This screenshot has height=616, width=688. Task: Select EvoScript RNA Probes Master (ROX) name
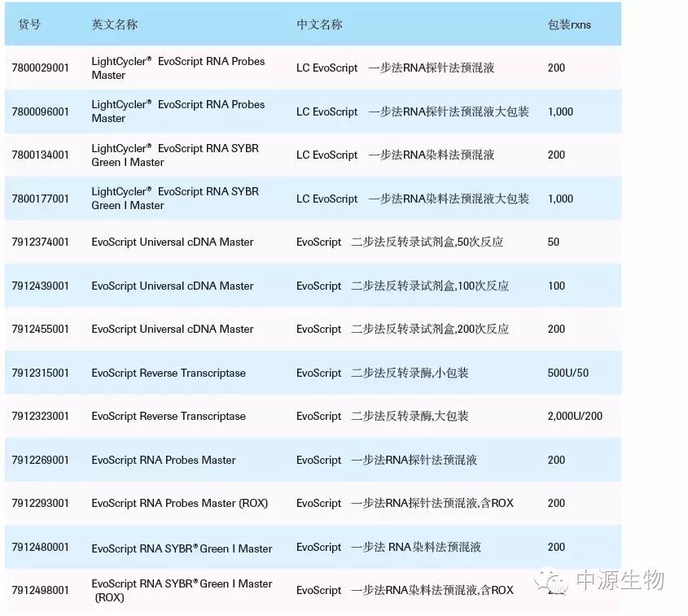coord(179,504)
